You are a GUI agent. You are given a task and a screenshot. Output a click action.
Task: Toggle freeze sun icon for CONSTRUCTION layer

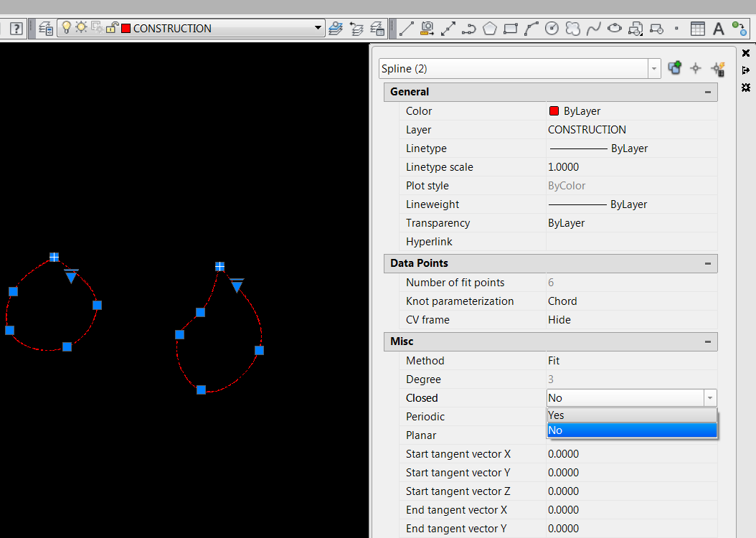tap(81, 27)
